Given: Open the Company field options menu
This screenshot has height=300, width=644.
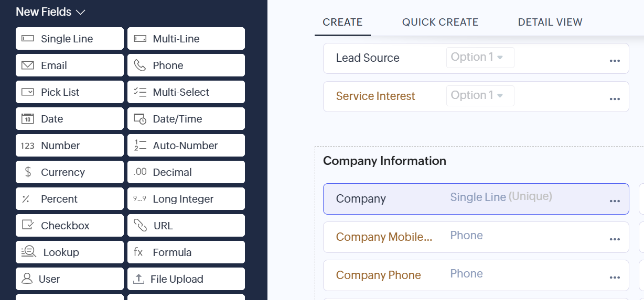Looking at the screenshot, I should pyautogui.click(x=615, y=201).
